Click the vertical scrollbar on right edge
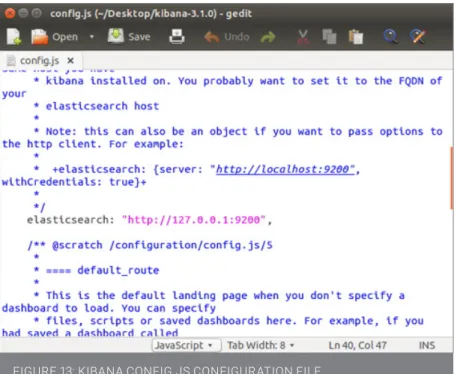This screenshot has height=374, width=457. click(452, 178)
